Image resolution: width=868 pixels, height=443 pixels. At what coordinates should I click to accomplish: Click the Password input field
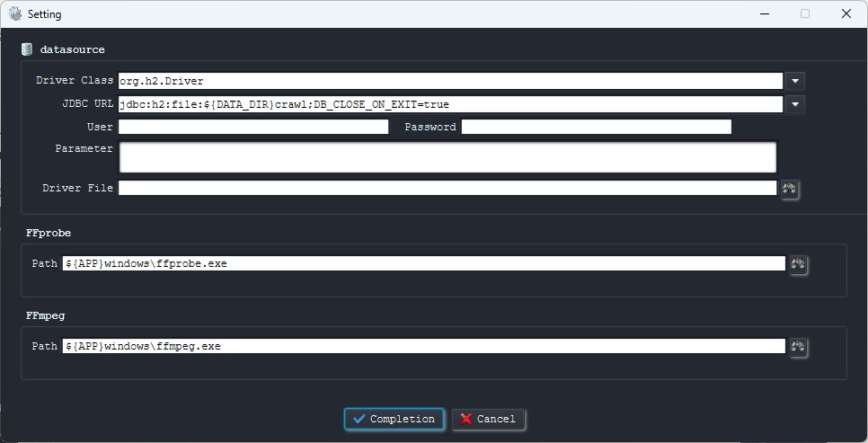[597, 127]
